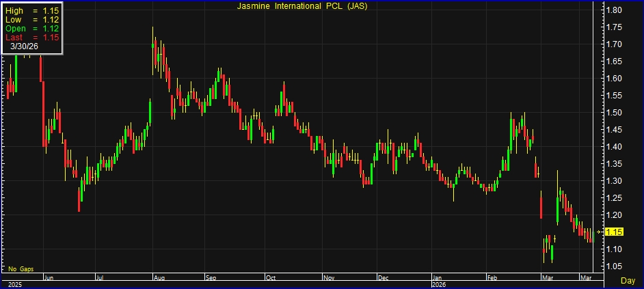
Task: Click the 2025 year label on the time axis
Action: 14,284
